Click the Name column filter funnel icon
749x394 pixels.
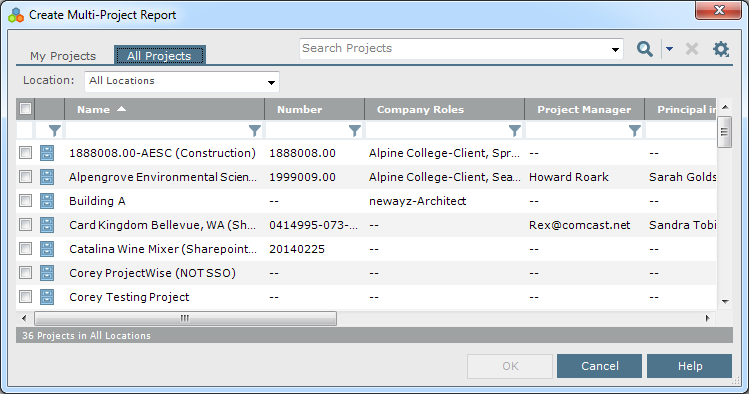point(255,130)
